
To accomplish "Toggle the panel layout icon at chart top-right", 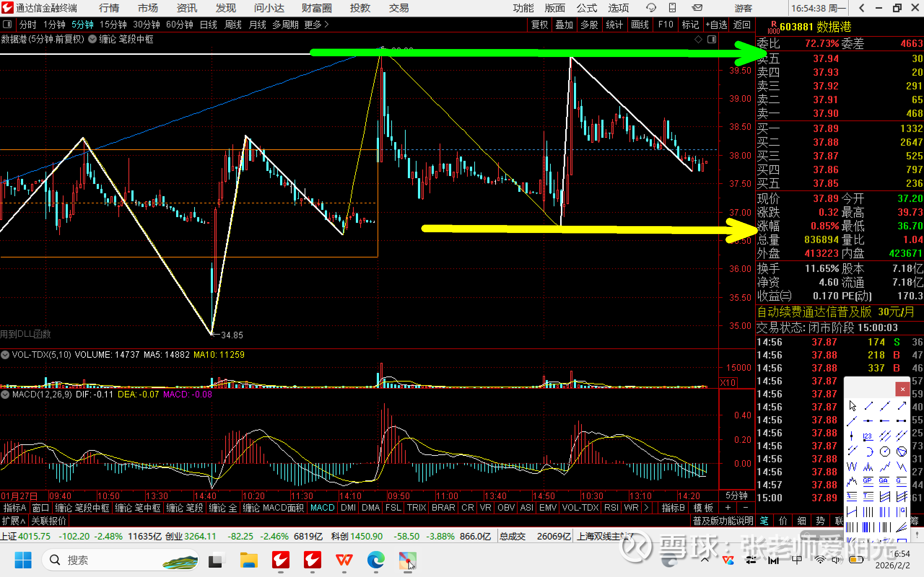I will tap(711, 39).
